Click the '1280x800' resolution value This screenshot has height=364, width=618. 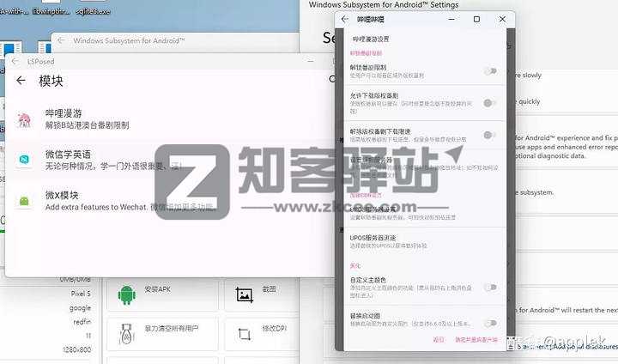pyautogui.click(x=76, y=349)
